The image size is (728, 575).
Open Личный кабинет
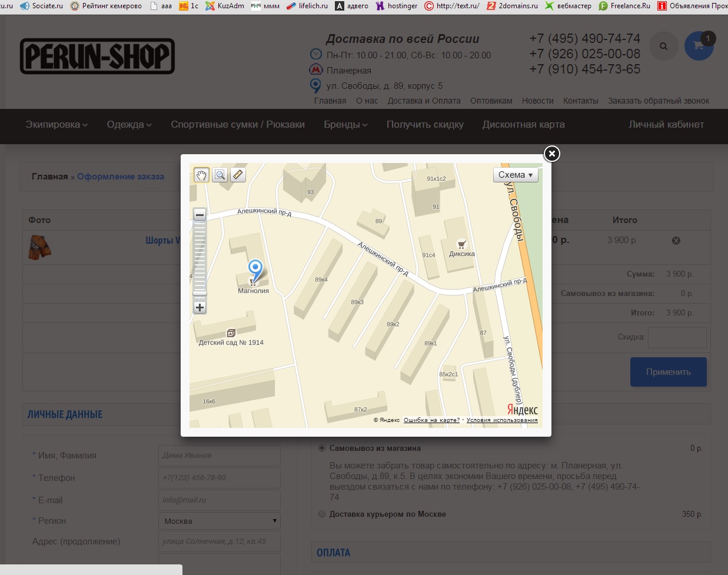click(666, 125)
